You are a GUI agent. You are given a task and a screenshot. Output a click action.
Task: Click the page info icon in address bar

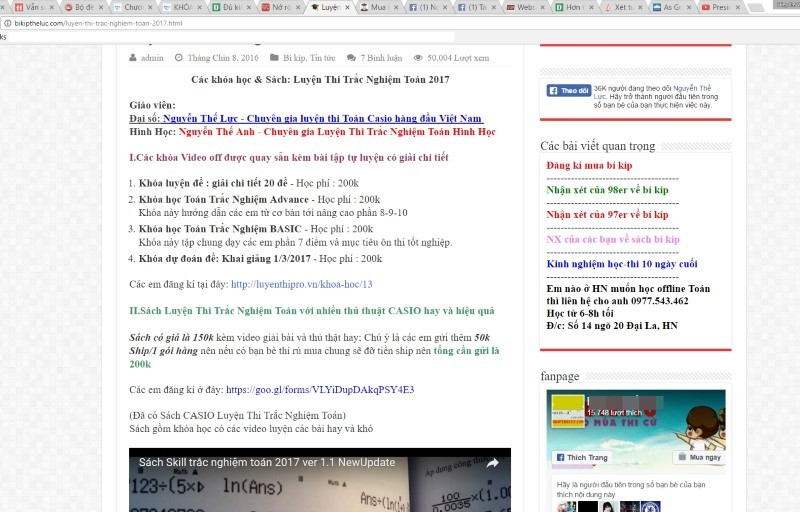coord(7,22)
